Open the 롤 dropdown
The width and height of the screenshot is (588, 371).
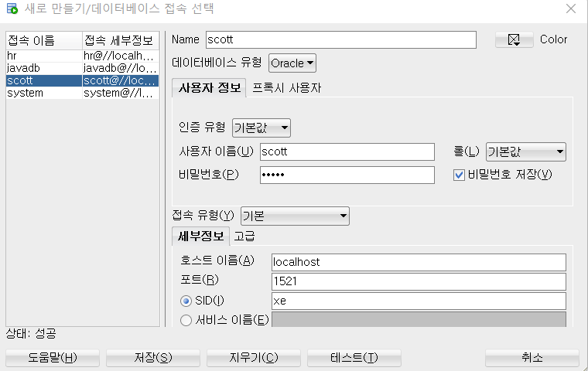point(526,151)
